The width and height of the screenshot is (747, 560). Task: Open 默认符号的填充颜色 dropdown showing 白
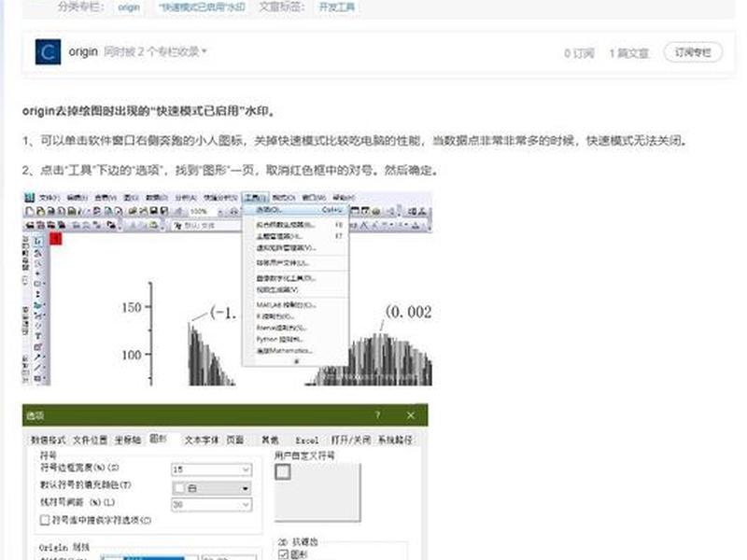click(211, 488)
